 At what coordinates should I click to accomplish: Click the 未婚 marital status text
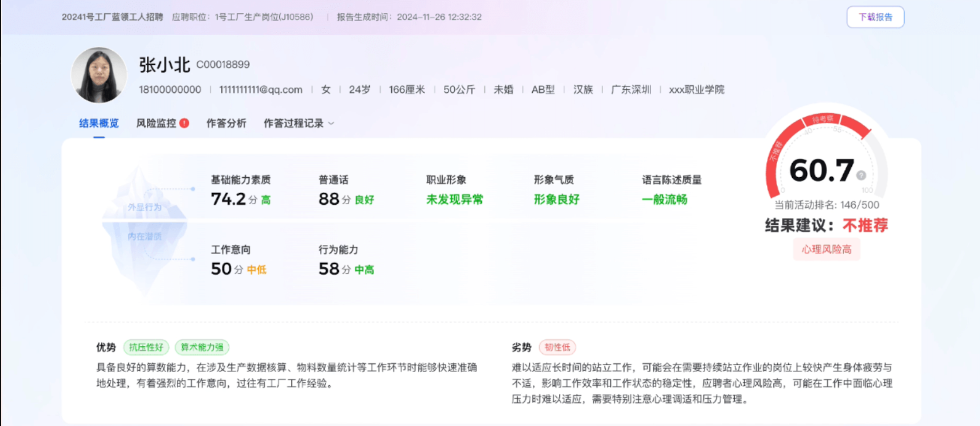503,90
